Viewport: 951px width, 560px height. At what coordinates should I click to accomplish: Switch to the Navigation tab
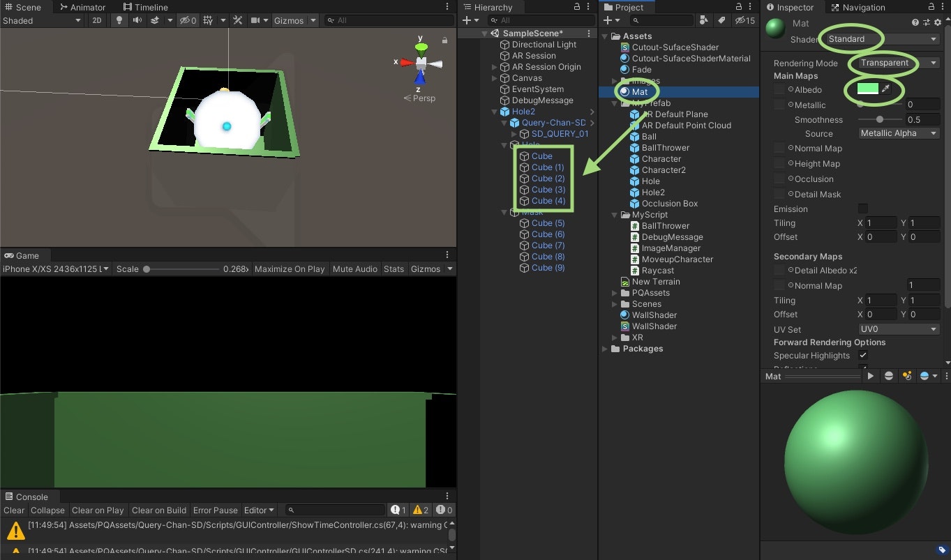pos(858,7)
